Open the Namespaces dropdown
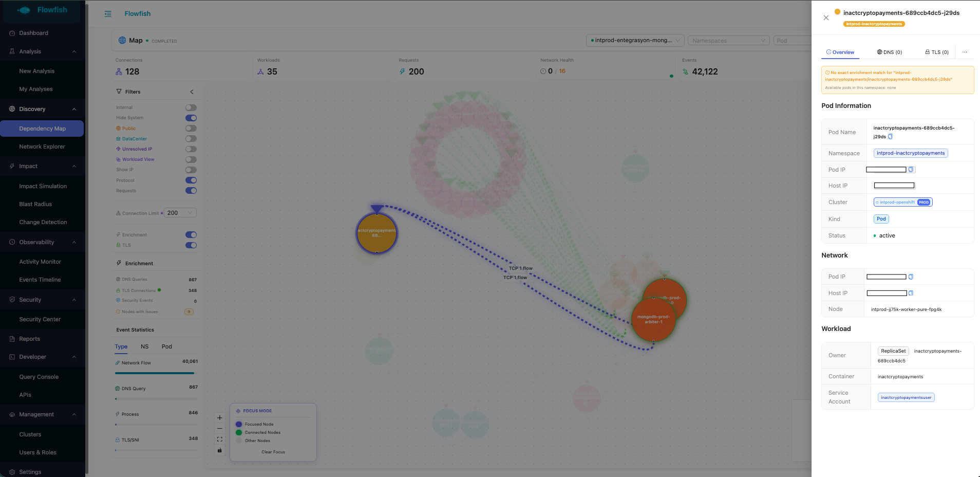The image size is (980, 477). click(728, 41)
